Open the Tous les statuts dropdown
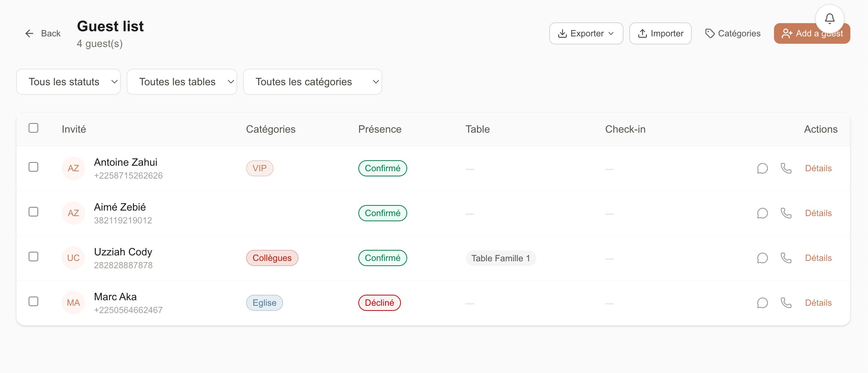This screenshot has width=868, height=373. pyautogui.click(x=68, y=82)
